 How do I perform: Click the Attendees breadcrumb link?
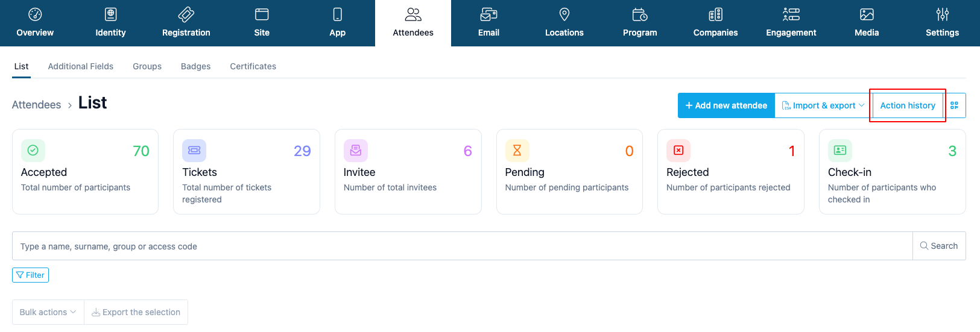click(x=36, y=105)
